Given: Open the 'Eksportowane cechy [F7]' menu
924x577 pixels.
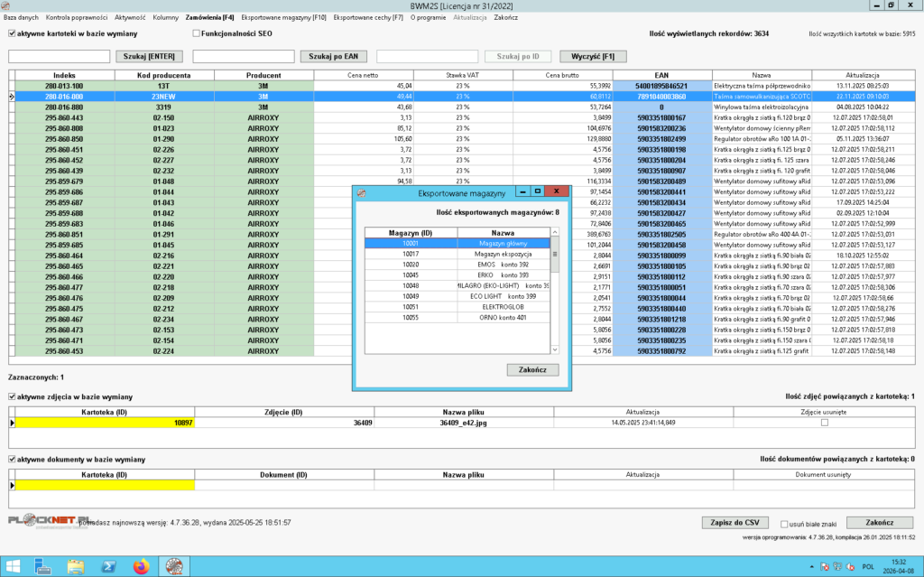Looking at the screenshot, I should (x=368, y=17).
